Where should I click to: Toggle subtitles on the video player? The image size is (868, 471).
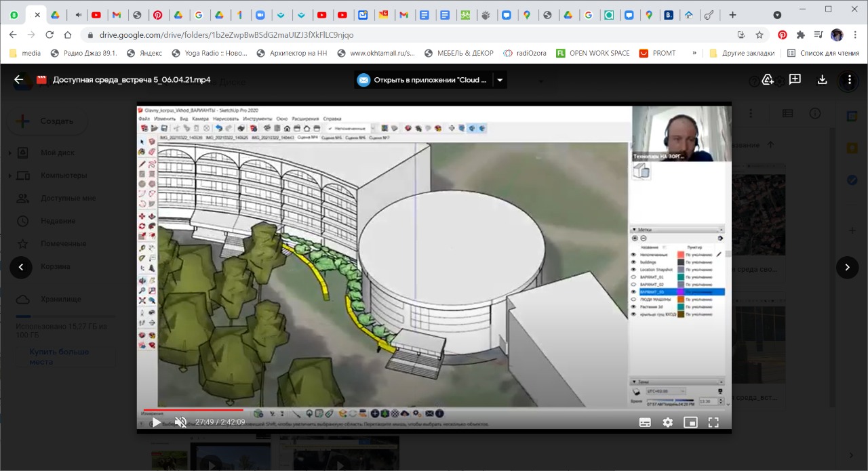[645, 422]
